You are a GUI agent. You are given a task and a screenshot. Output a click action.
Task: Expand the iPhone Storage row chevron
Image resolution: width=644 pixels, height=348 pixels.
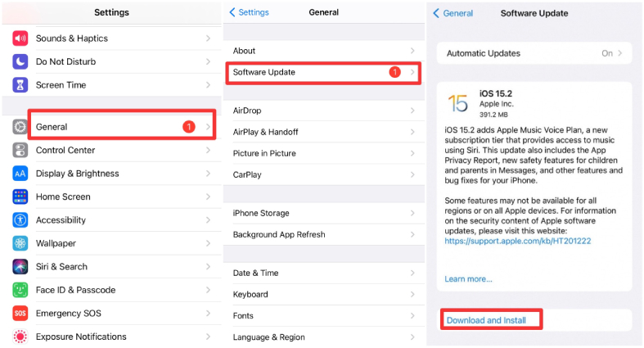tap(412, 213)
